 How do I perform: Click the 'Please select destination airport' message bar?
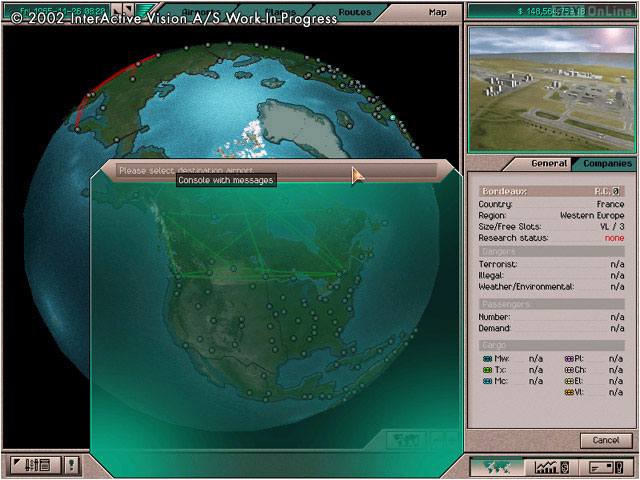coord(276,171)
